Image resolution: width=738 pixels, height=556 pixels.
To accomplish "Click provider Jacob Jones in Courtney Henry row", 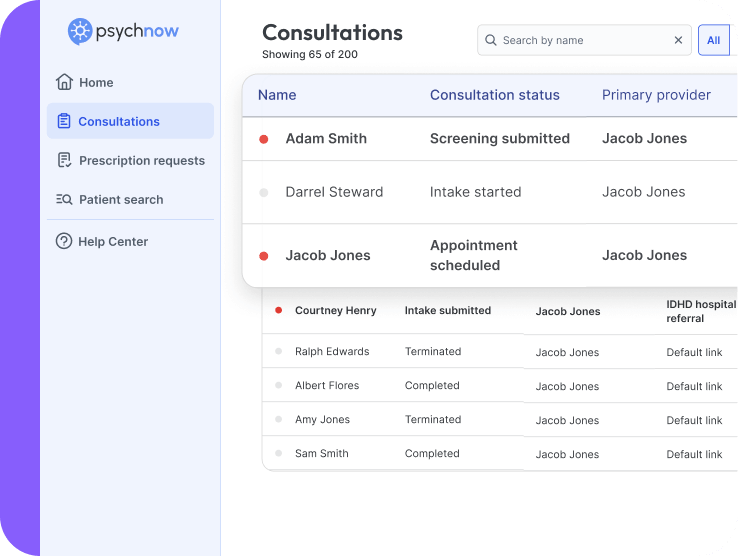I will tap(568, 311).
